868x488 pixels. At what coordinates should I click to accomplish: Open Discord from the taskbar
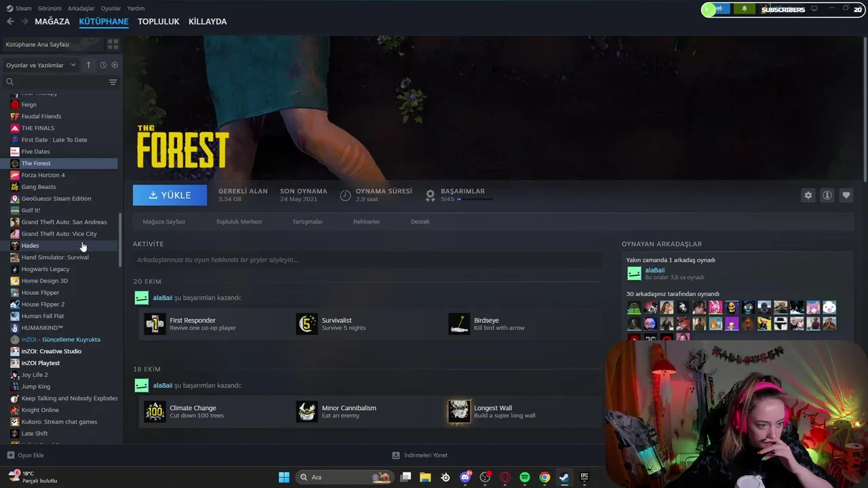[465, 477]
